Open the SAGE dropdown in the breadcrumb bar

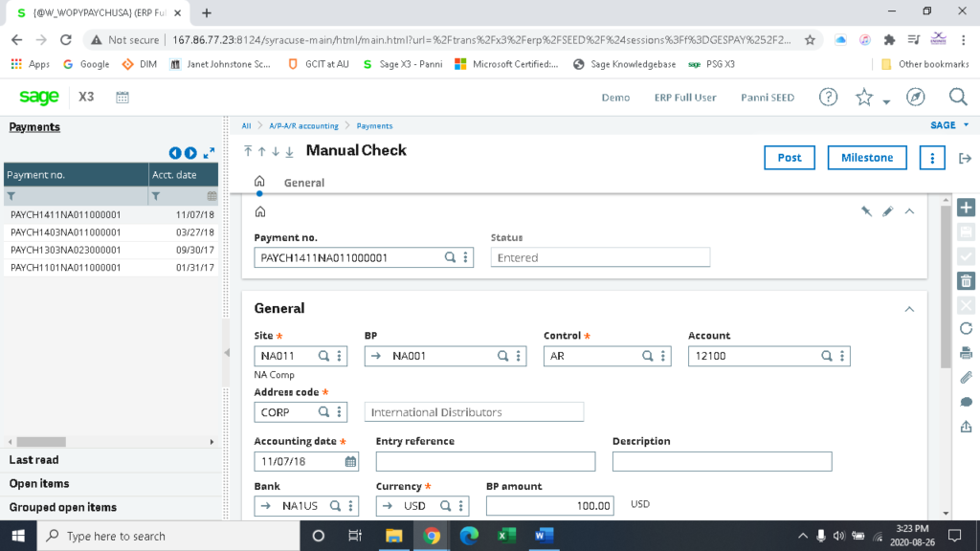point(947,124)
